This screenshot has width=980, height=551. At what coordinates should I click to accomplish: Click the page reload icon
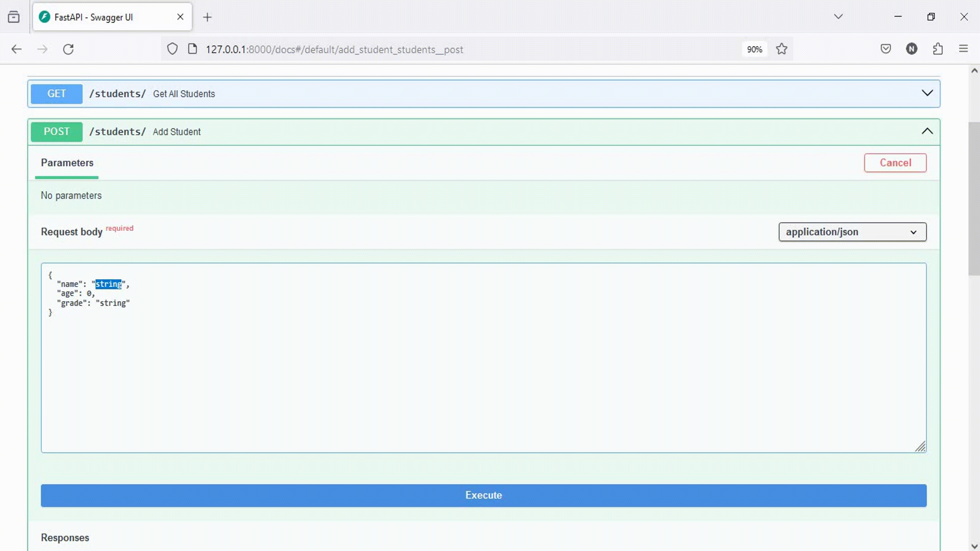point(68,49)
